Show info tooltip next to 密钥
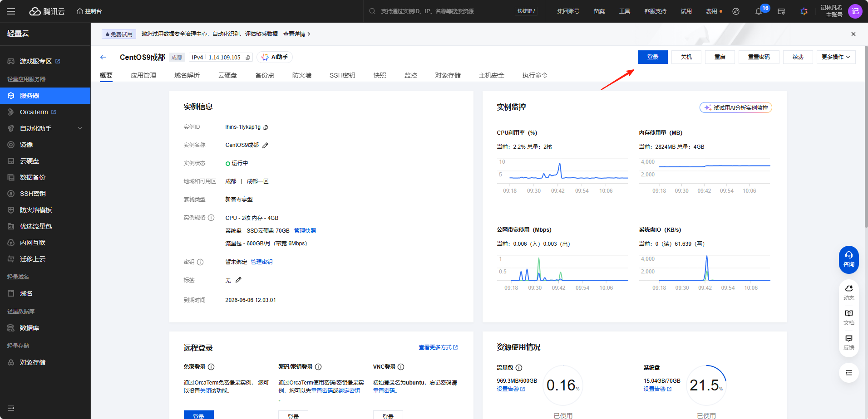Screen dimensions: 868x419 tap(200, 262)
